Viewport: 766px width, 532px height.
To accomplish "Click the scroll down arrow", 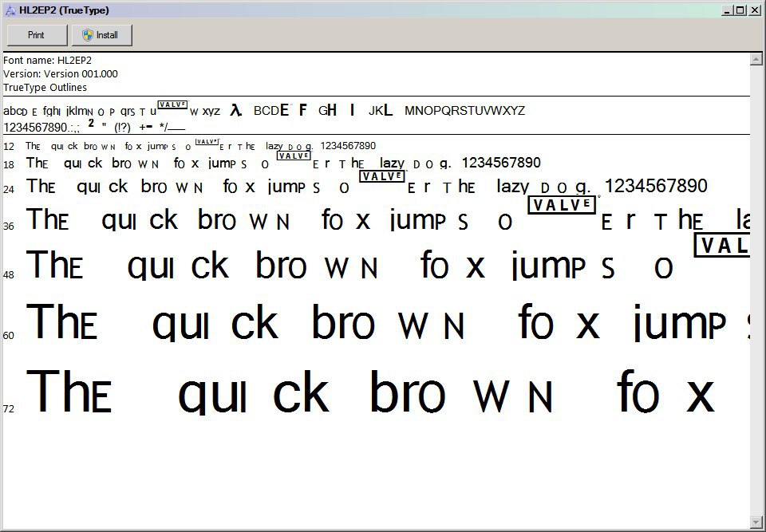I will pos(756,522).
